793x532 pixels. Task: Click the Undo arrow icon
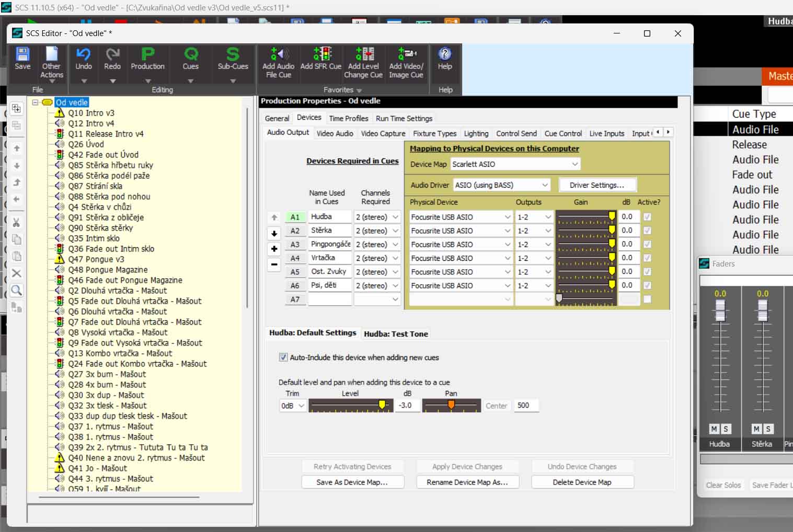[84, 54]
